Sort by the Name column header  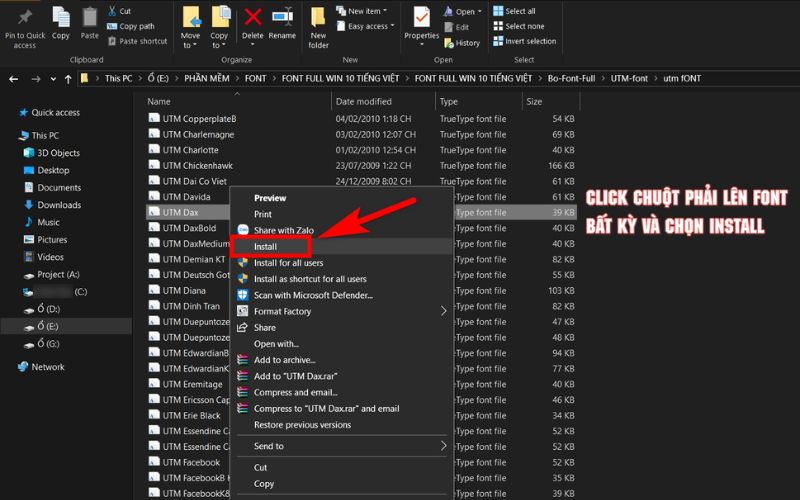(159, 102)
